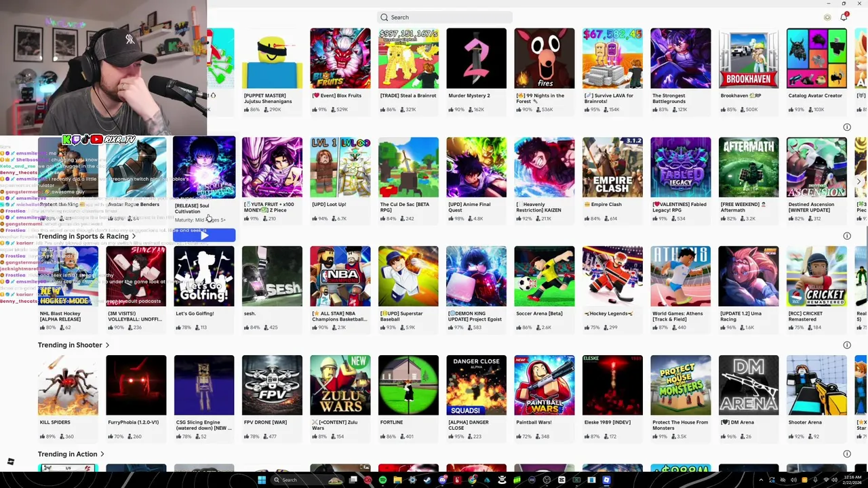Expand the Trending in Sports & Racing category
Viewport: 868px width, 488px height.
click(134, 237)
